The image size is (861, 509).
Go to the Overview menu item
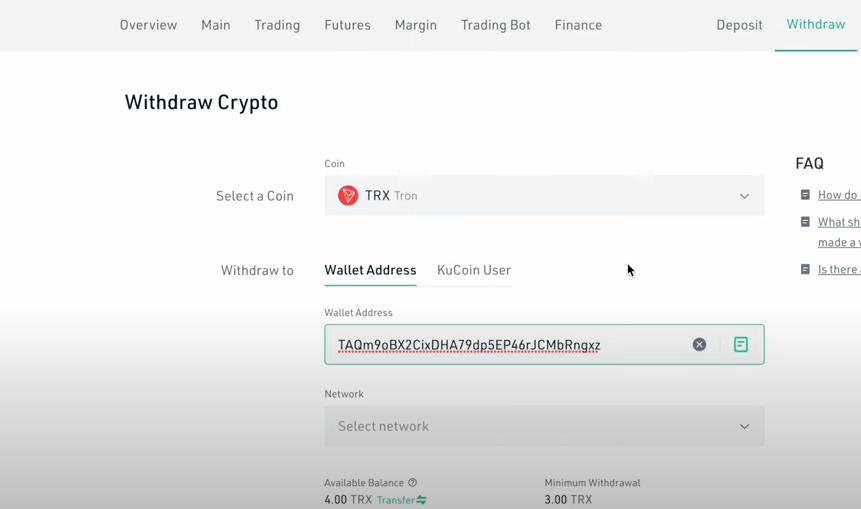148,25
